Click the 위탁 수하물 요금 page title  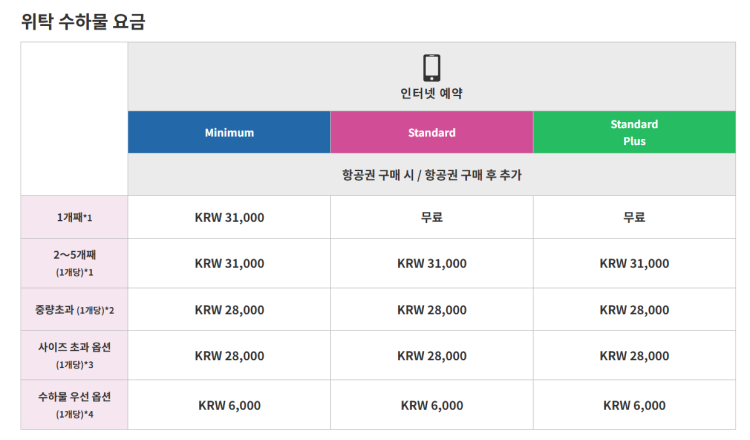[83, 21]
